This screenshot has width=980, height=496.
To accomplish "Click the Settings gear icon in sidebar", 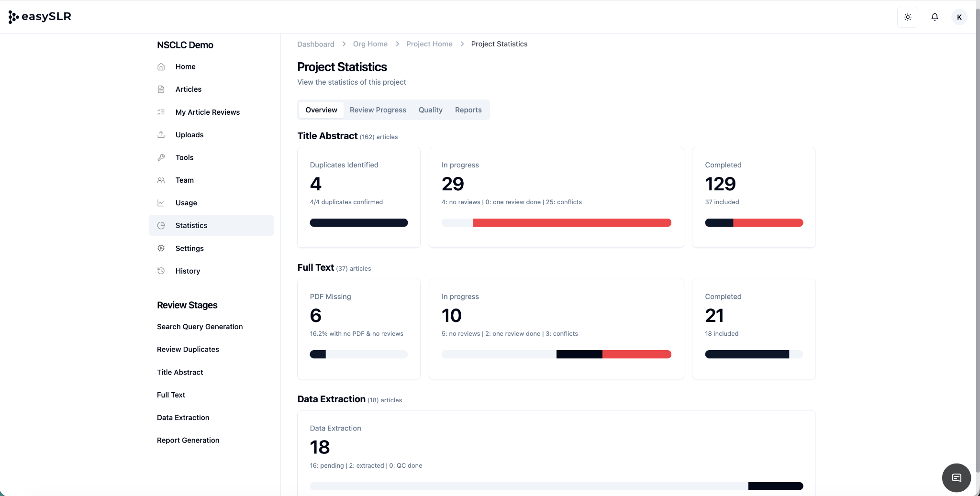I will click(161, 248).
